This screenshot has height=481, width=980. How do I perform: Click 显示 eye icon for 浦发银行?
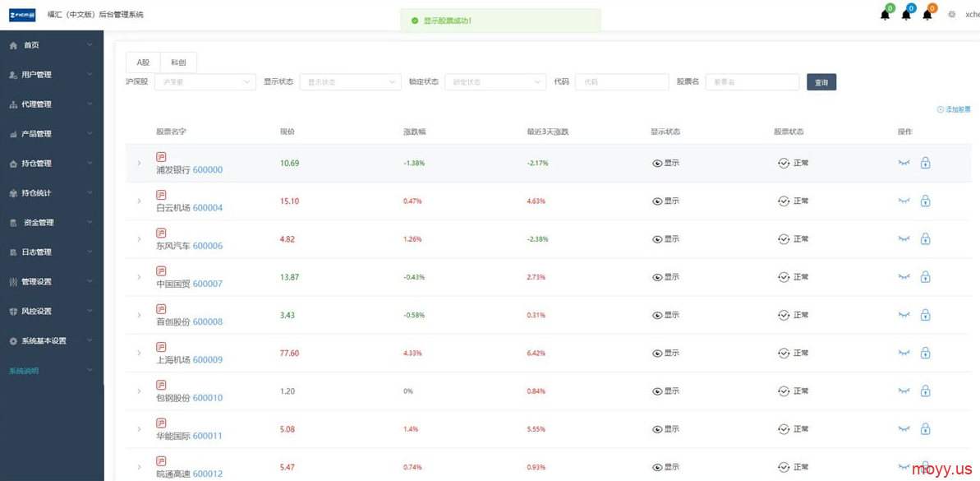pos(657,164)
